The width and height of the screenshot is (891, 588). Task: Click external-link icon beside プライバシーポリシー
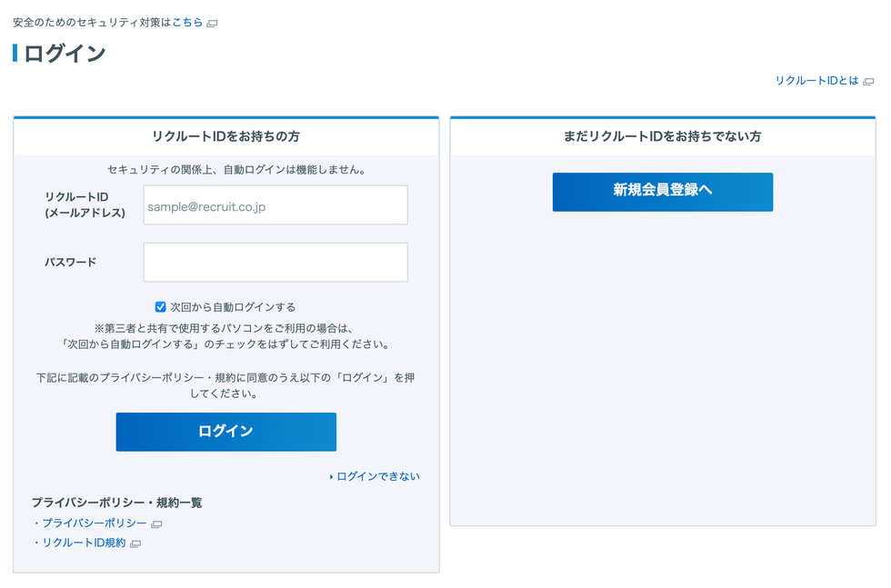coord(156,524)
